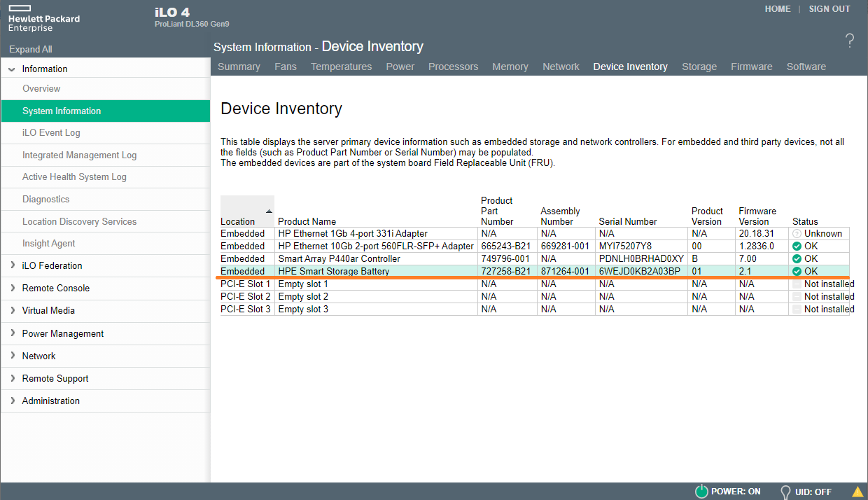Click the yellow warning triangle in the status bar

tap(858, 490)
